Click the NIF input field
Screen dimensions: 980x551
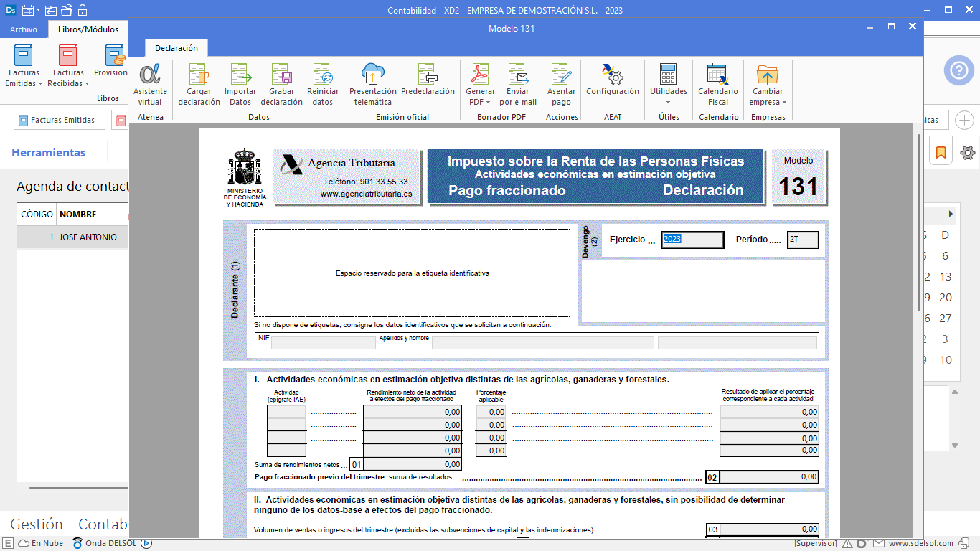tap(323, 342)
